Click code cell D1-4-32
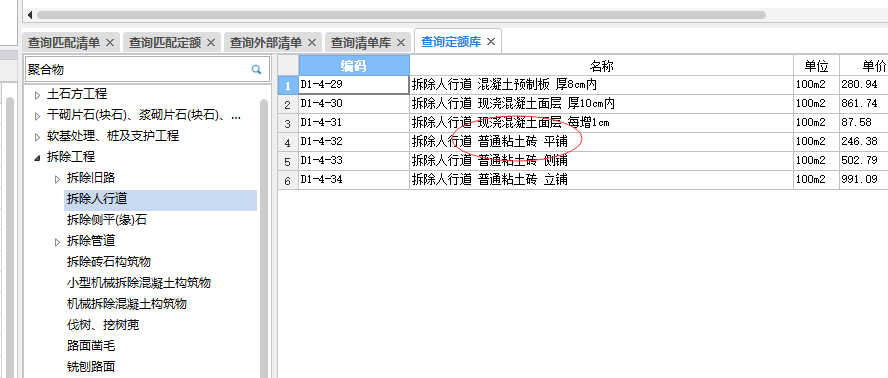The image size is (888, 378). click(x=354, y=142)
